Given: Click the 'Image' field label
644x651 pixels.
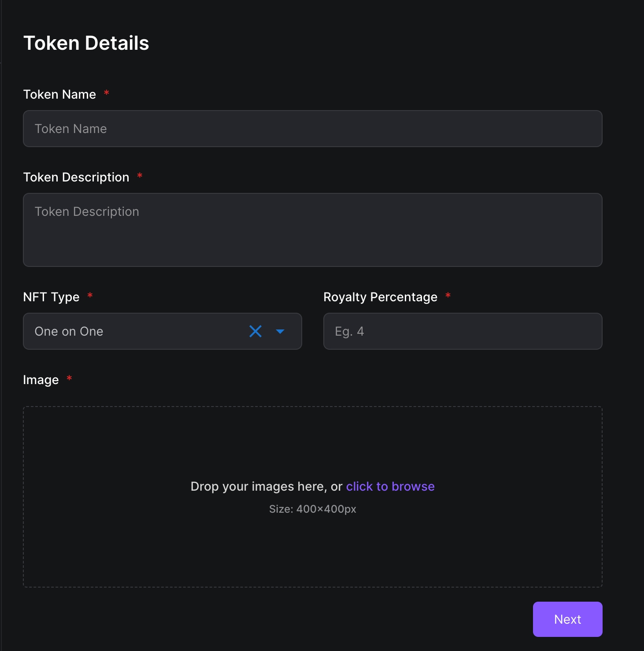Looking at the screenshot, I should tap(41, 380).
